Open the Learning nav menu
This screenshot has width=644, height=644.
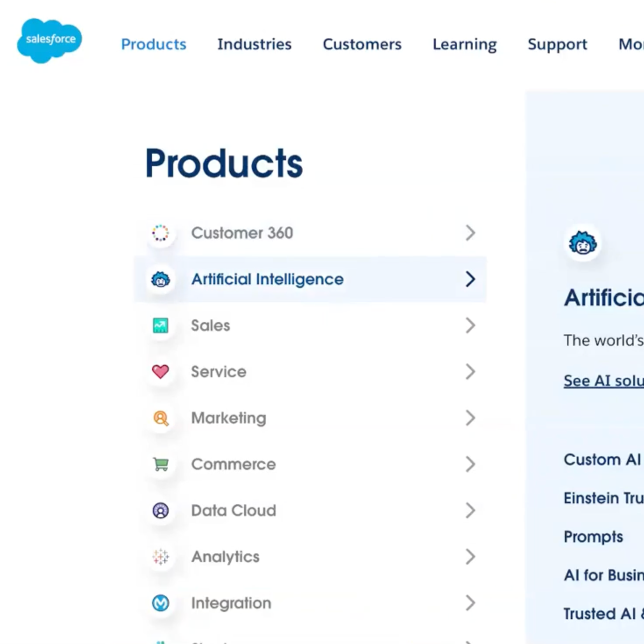pyautogui.click(x=465, y=45)
